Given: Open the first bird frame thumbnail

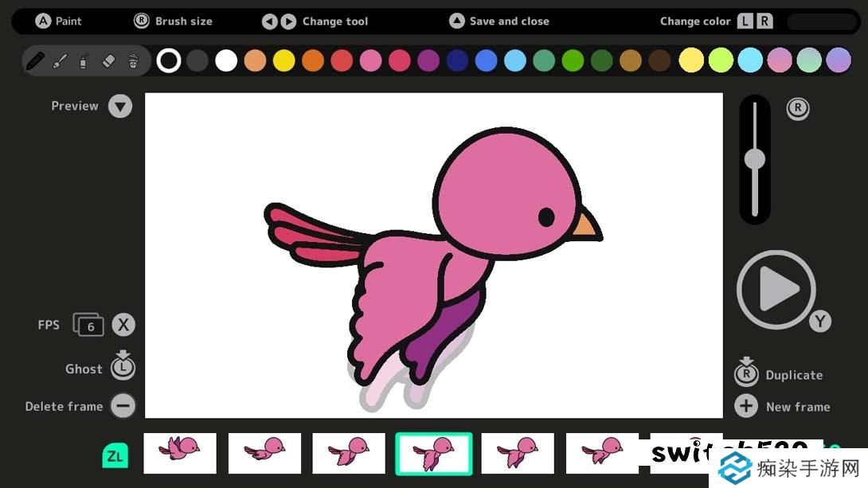Looking at the screenshot, I should 180,453.
